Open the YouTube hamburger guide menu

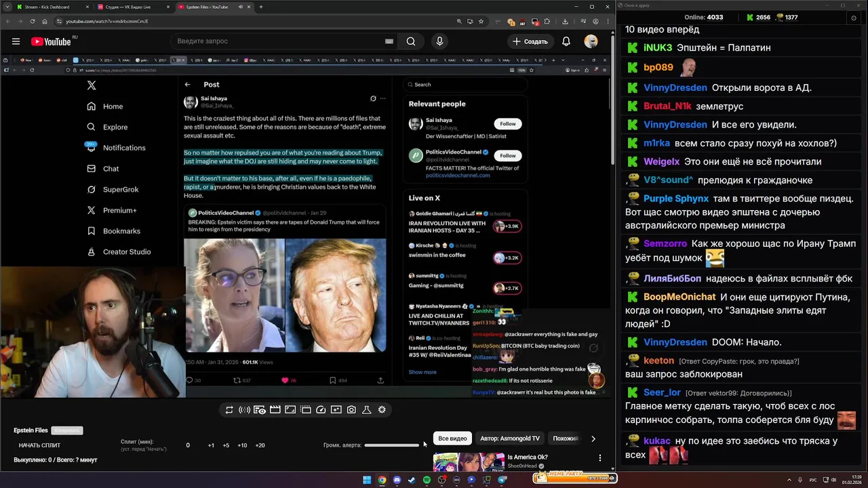point(16,41)
